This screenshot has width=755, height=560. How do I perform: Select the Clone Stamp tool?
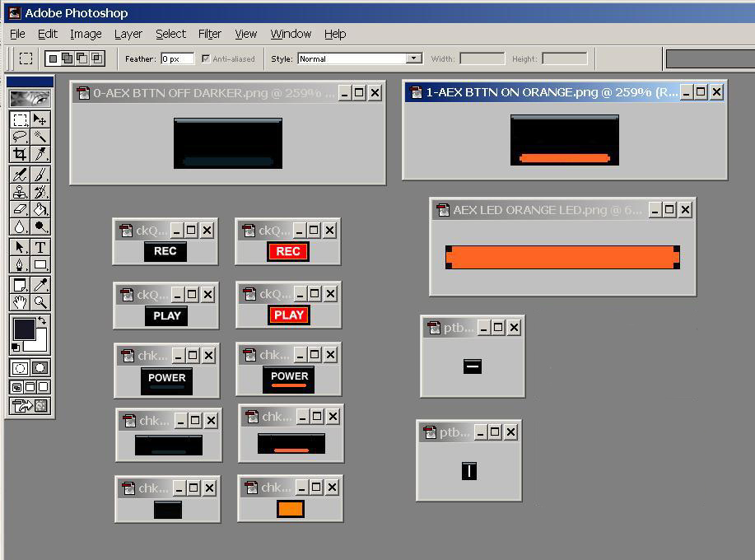(20, 192)
